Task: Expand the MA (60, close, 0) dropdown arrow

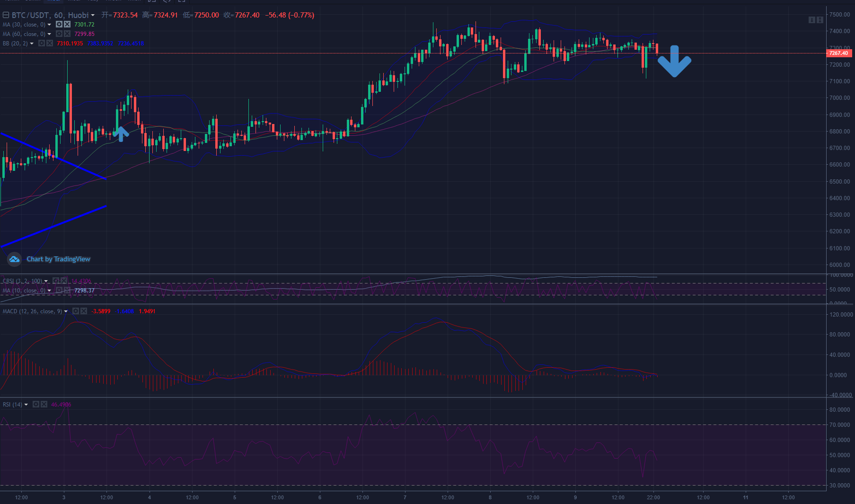Action: 49,34
